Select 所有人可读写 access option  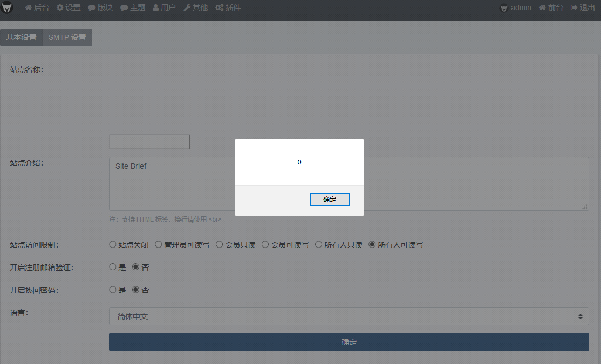[x=372, y=244]
